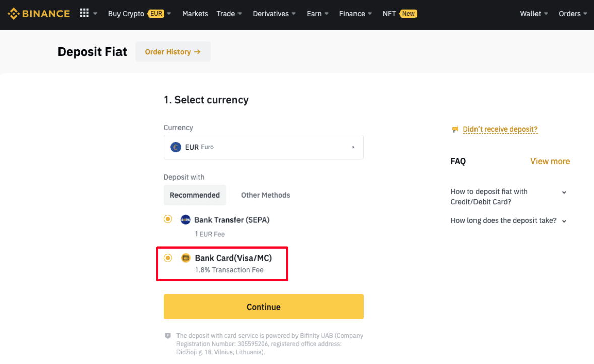This screenshot has width=594, height=364.
Task: Click the '1 EUR Fee' text
Action: coord(210,234)
